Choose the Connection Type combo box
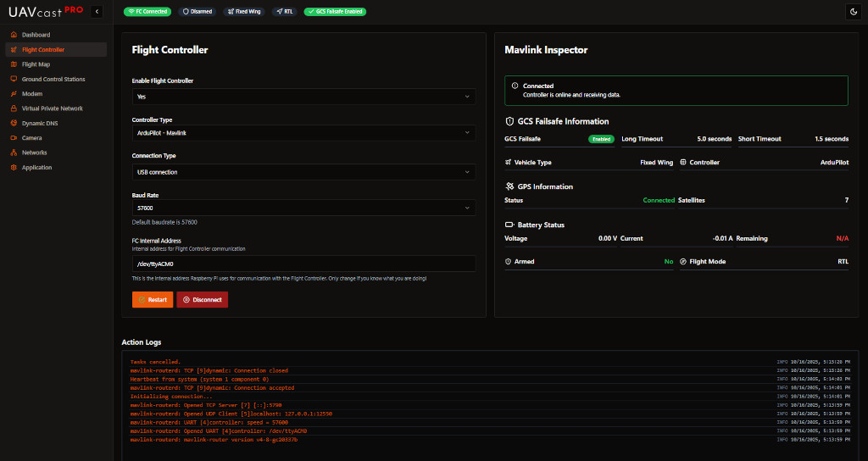The height and width of the screenshot is (461, 868). click(x=303, y=172)
